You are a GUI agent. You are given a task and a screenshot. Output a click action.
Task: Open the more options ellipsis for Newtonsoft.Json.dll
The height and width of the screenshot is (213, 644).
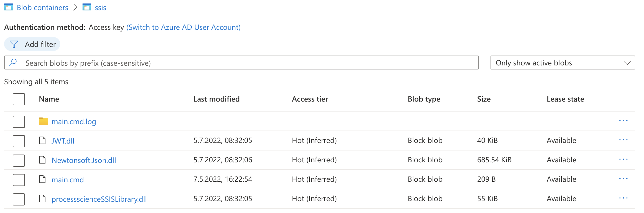click(x=623, y=159)
